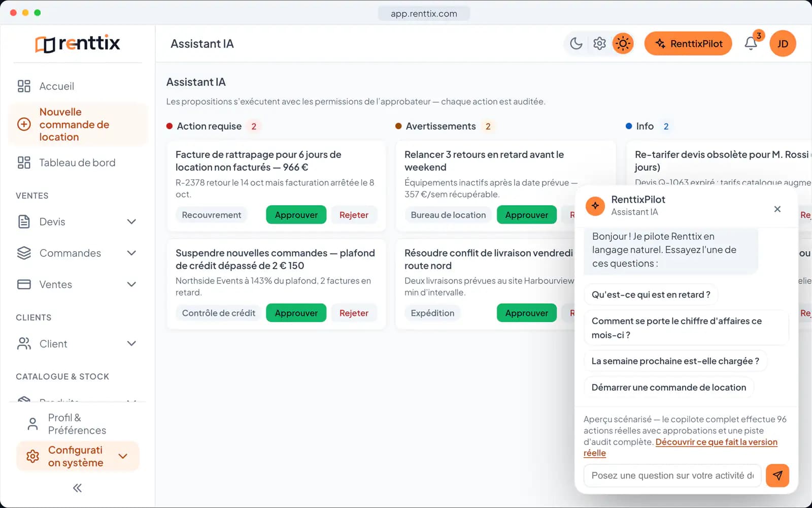812x508 pixels.
Task: Activate light mode sun icon
Action: [623, 44]
